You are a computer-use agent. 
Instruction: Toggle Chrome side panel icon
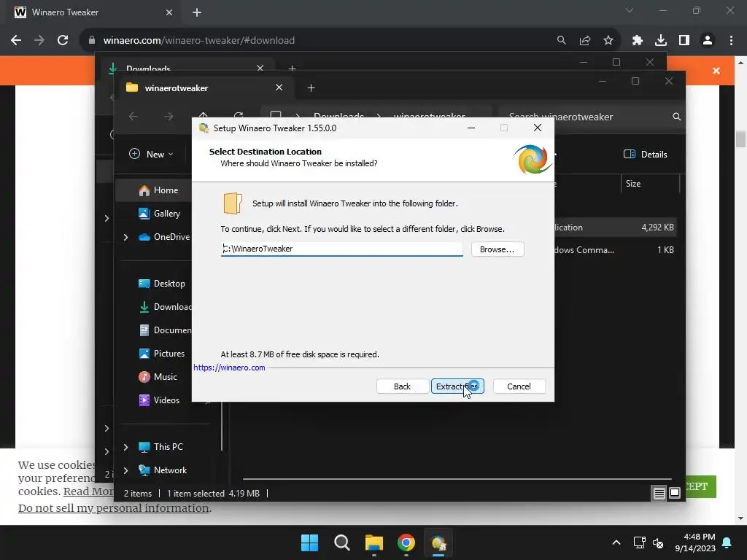coord(684,41)
